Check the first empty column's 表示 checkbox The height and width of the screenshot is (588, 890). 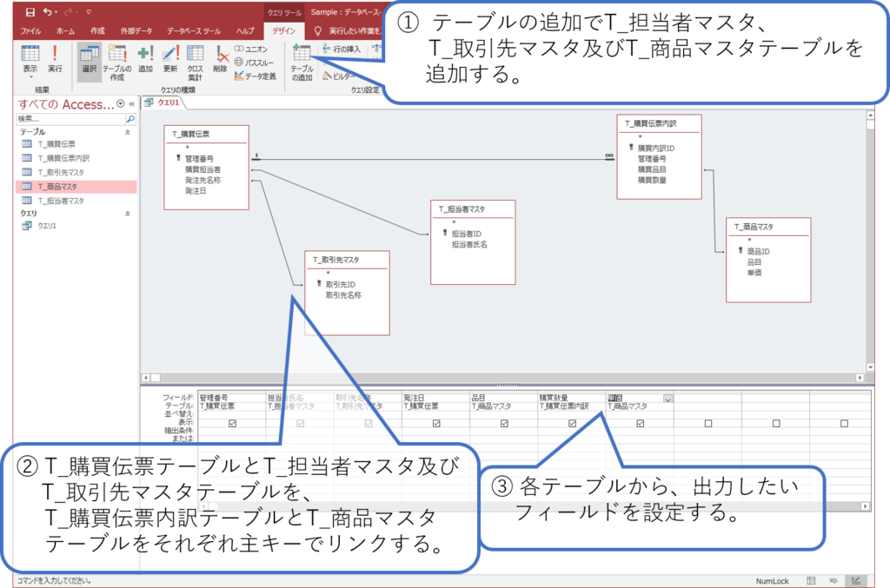point(707,423)
